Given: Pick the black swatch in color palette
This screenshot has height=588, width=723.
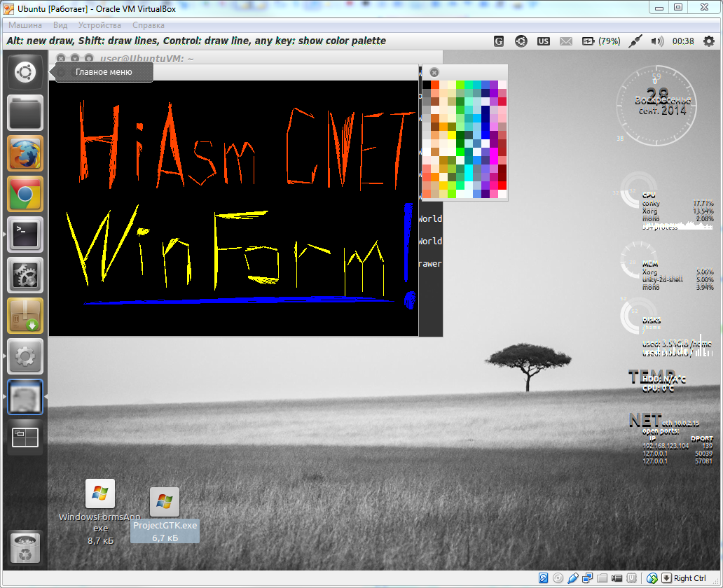Looking at the screenshot, I should point(427,85).
